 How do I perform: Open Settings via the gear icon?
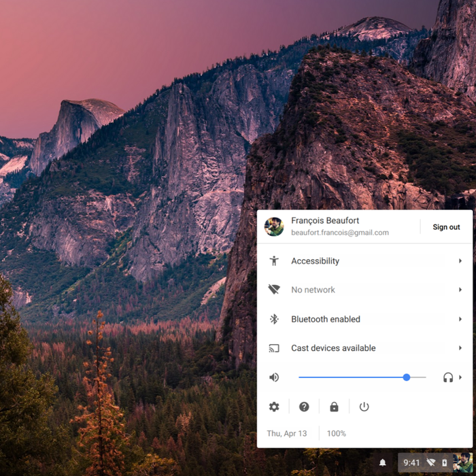tap(274, 407)
